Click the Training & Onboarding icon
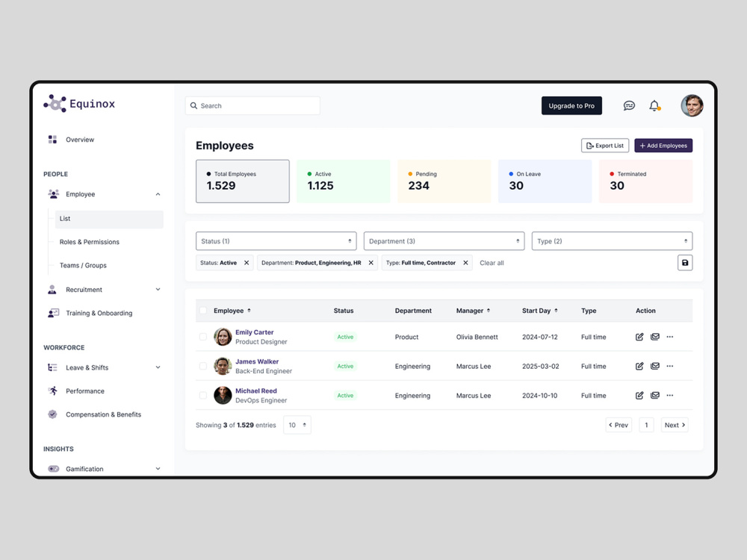747x560 pixels. [53, 313]
